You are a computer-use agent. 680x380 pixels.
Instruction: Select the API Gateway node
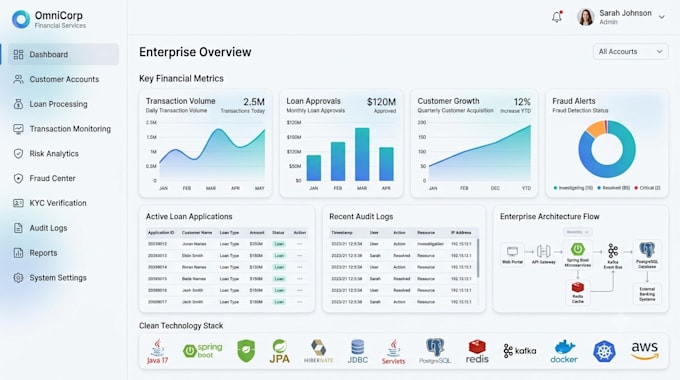[544, 255]
